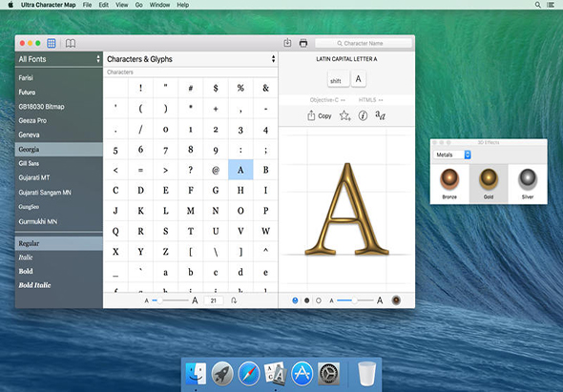Open the Go menu
This screenshot has height=392, width=563.
tap(139, 5)
